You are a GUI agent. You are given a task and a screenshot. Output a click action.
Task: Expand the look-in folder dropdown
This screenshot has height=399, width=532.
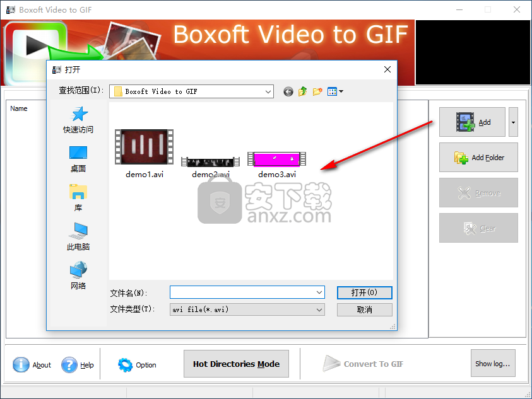268,91
